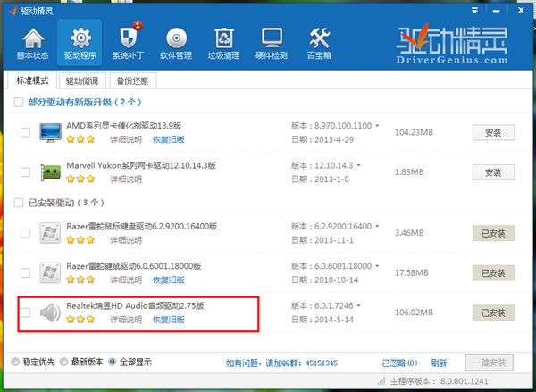Click 恢复旧版 link for Realtek driver

click(168, 319)
